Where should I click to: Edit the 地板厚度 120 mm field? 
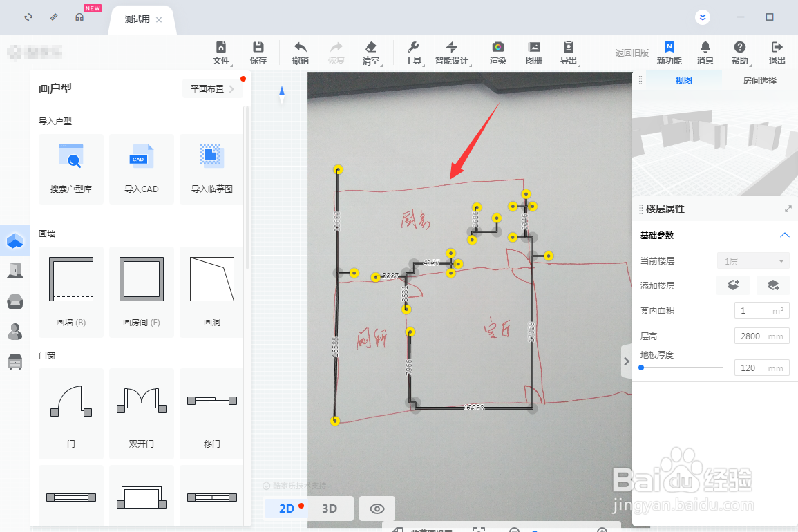(x=762, y=368)
